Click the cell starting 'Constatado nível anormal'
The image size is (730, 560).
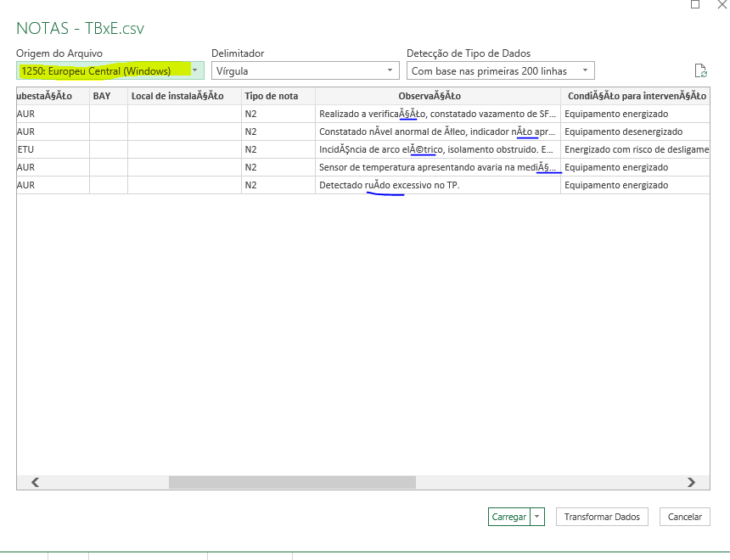pos(438,132)
